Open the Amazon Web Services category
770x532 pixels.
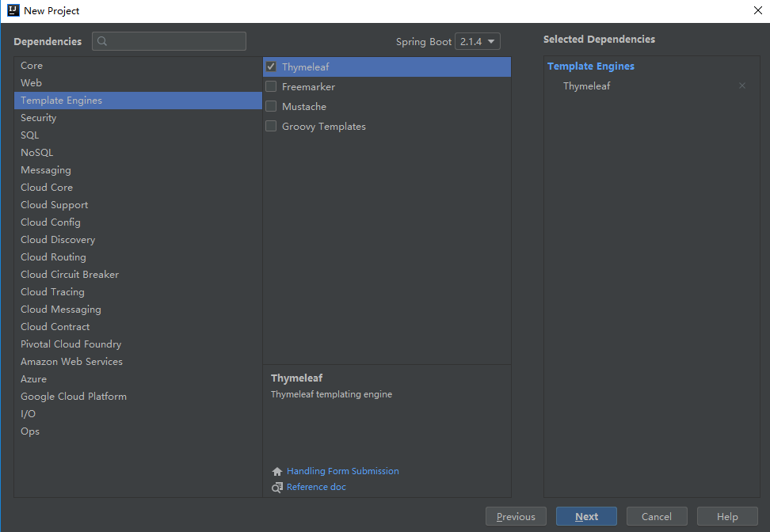pos(138,362)
